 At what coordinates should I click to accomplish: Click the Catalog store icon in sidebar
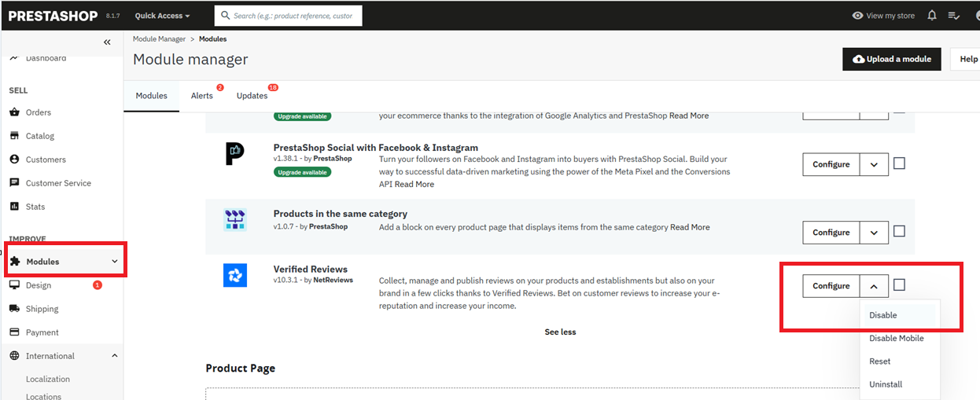point(14,136)
